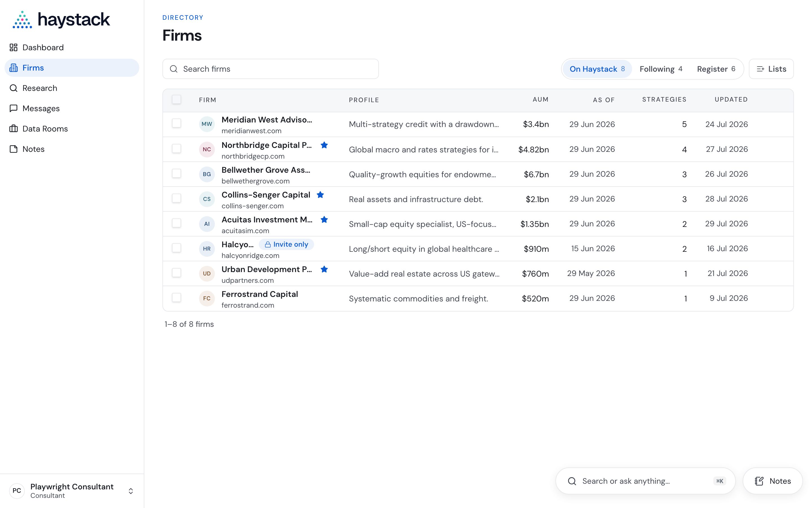This screenshot has width=812, height=508.
Task: Click the Data Rooms briefcase icon
Action: pyautogui.click(x=14, y=129)
